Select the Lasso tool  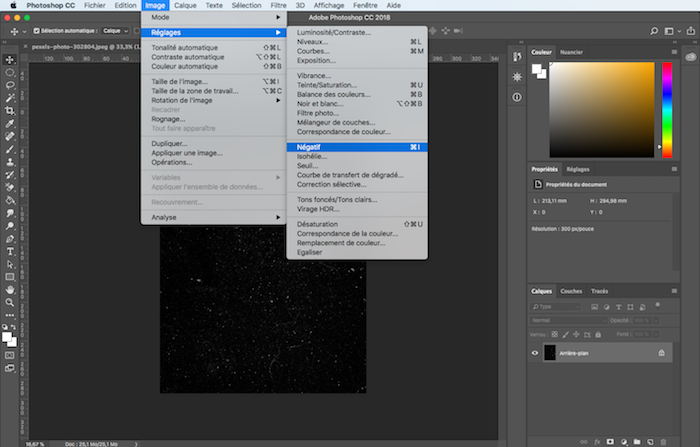(x=10, y=85)
